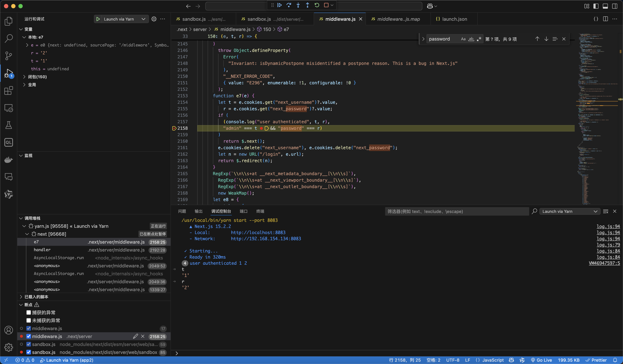Open launch.json via the debug gear icon
The image size is (623, 364).
[x=154, y=19]
